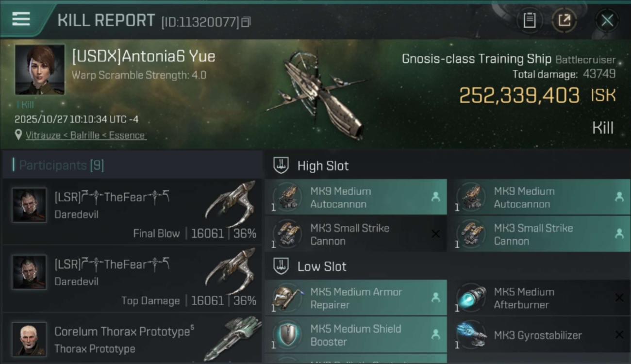The width and height of the screenshot is (631, 364).
Task: Select the TheFear Top Damage entry
Action: point(132,279)
